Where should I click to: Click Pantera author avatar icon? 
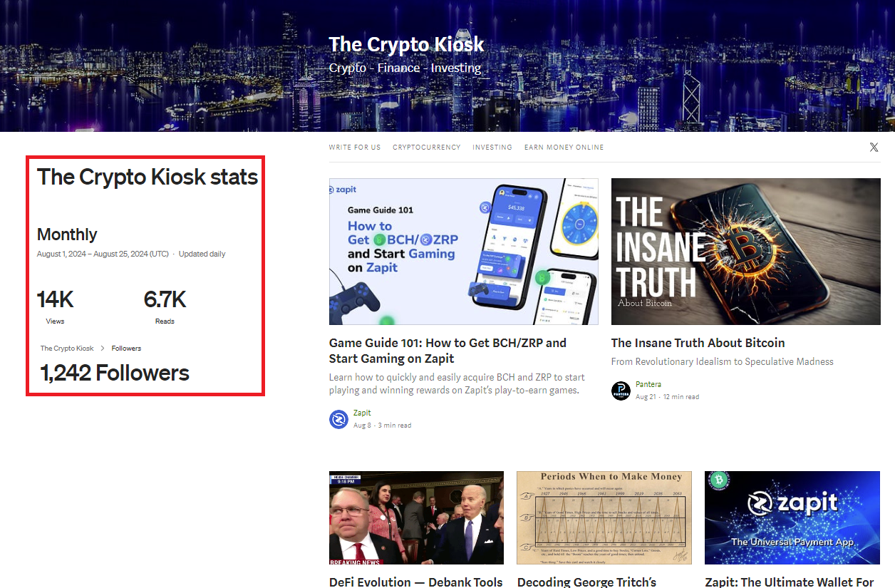coord(621,391)
